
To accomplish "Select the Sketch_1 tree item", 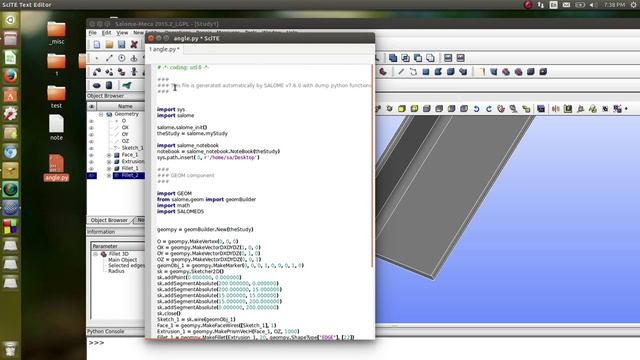I will pyautogui.click(x=133, y=148).
